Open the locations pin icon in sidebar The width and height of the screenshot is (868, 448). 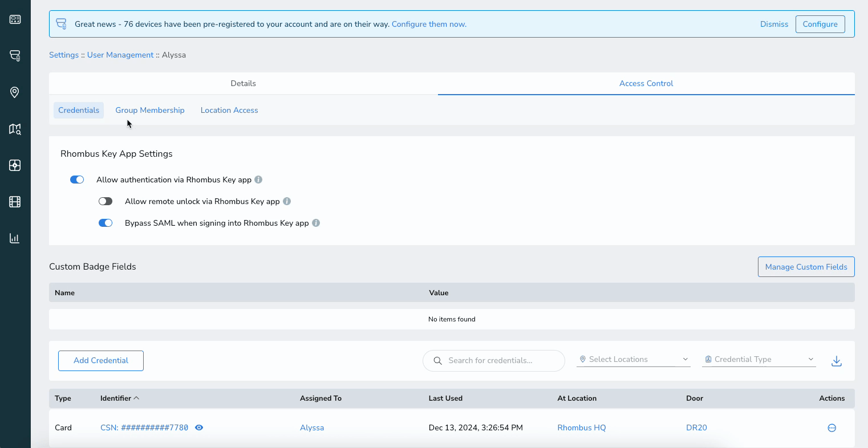pyautogui.click(x=15, y=92)
